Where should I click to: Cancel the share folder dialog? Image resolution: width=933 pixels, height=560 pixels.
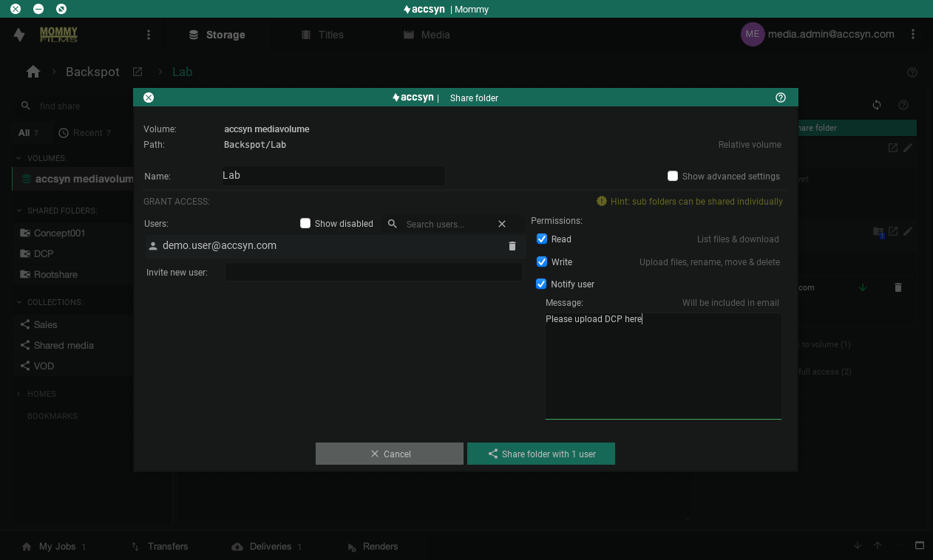[x=390, y=454]
